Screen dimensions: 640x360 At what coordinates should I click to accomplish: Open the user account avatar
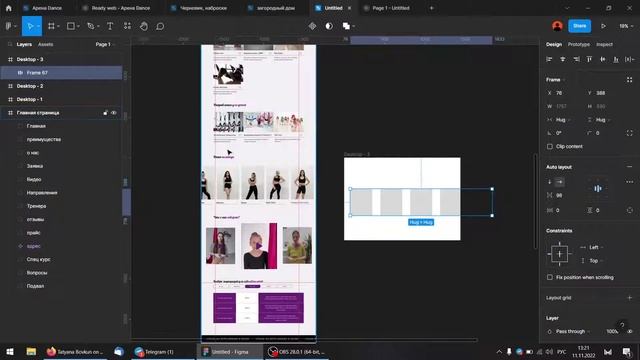pos(557,26)
